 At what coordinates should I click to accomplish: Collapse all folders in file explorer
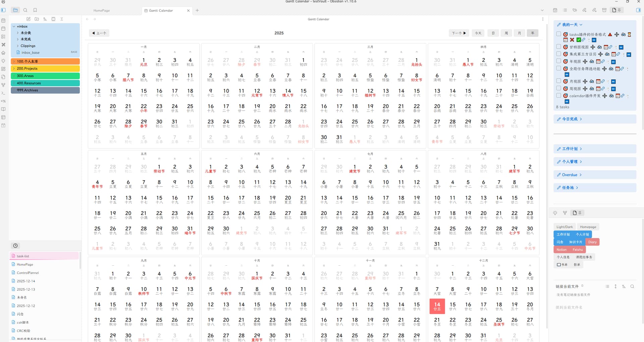[x=62, y=19]
